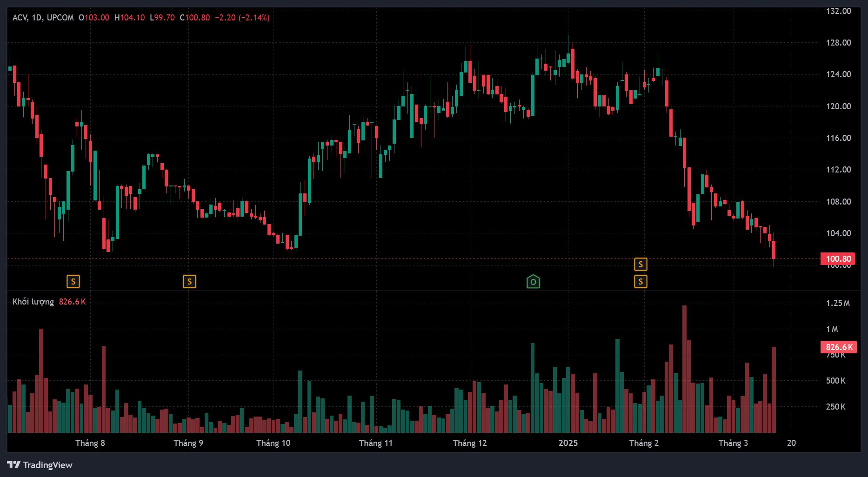868x477 pixels.
Task: Click the red 100.80 current price label
Action: click(838, 258)
